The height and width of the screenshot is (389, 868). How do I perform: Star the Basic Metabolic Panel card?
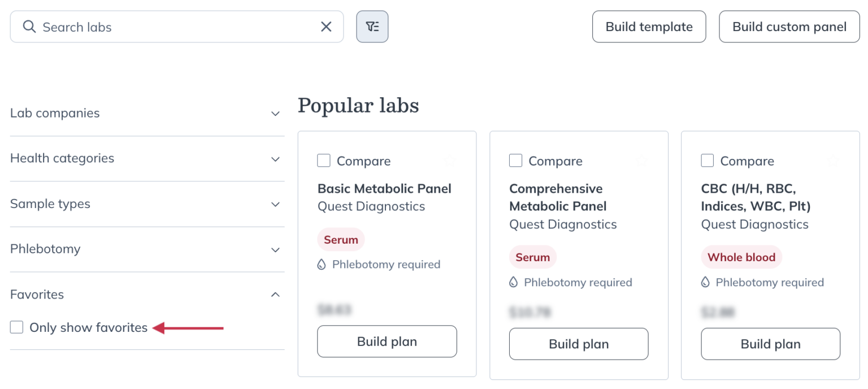pos(449,161)
